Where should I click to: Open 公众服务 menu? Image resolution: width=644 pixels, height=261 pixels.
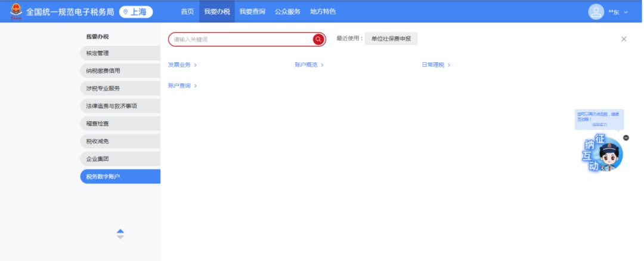(x=287, y=11)
